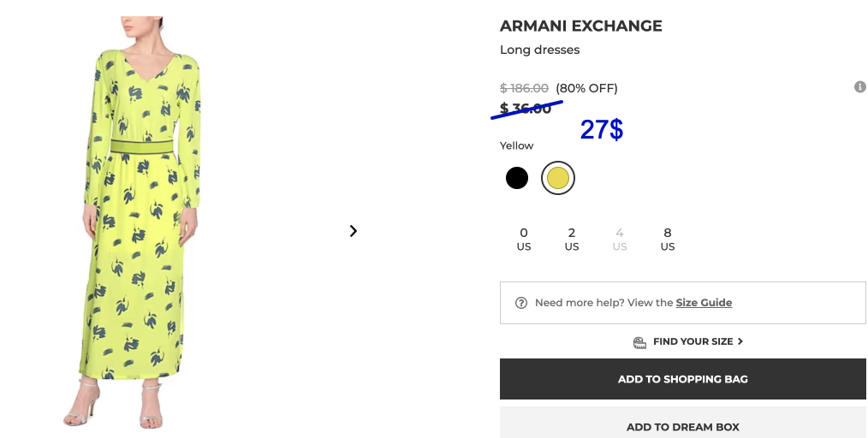Show next product image with arrow

click(x=353, y=231)
